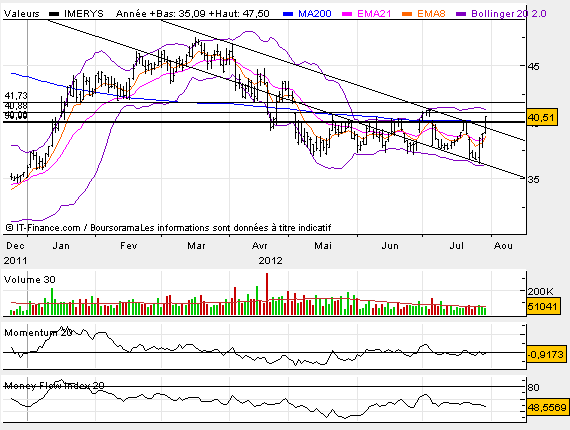Click the 'EMA8' legend label
This screenshot has width=570, height=430.
click(431, 14)
